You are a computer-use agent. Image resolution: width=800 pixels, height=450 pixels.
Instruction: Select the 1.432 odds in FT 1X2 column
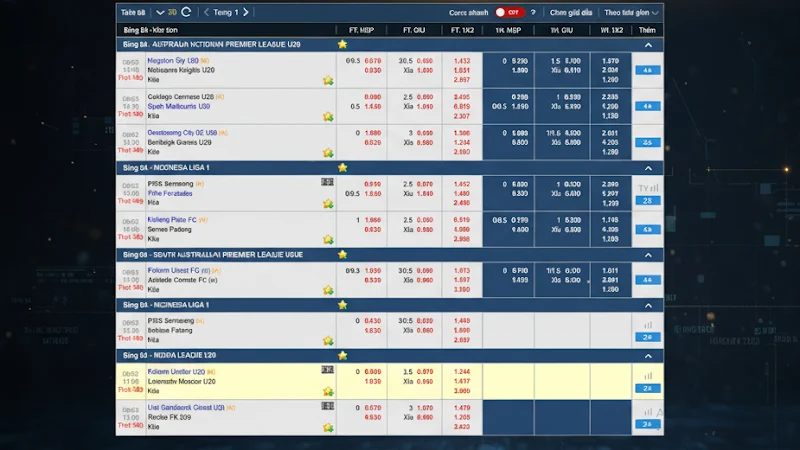click(x=461, y=60)
